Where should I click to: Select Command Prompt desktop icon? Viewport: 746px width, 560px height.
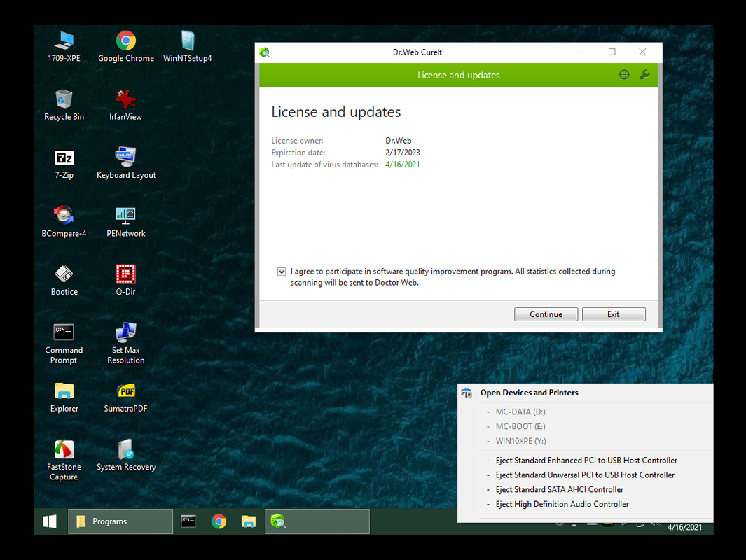[64, 344]
